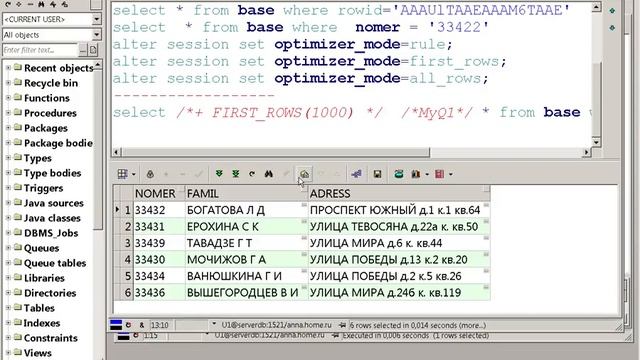Open the grid selection mode icon
The image size is (640, 360).
(x=122, y=174)
